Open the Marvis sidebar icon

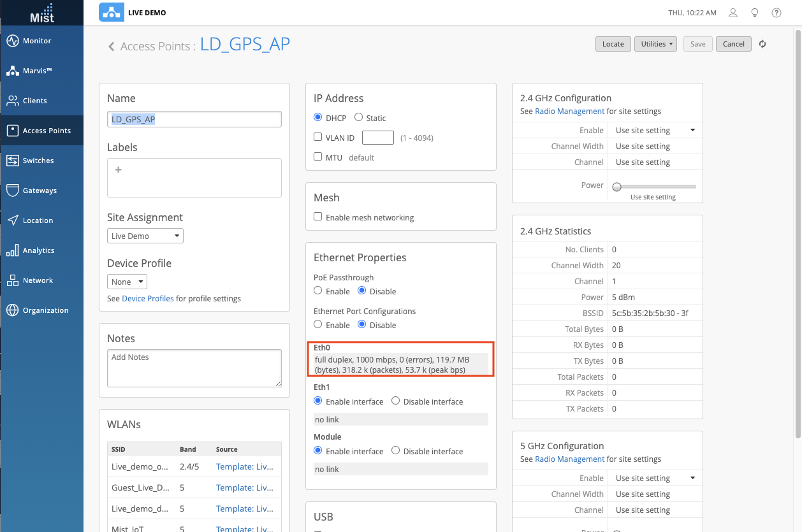point(13,71)
